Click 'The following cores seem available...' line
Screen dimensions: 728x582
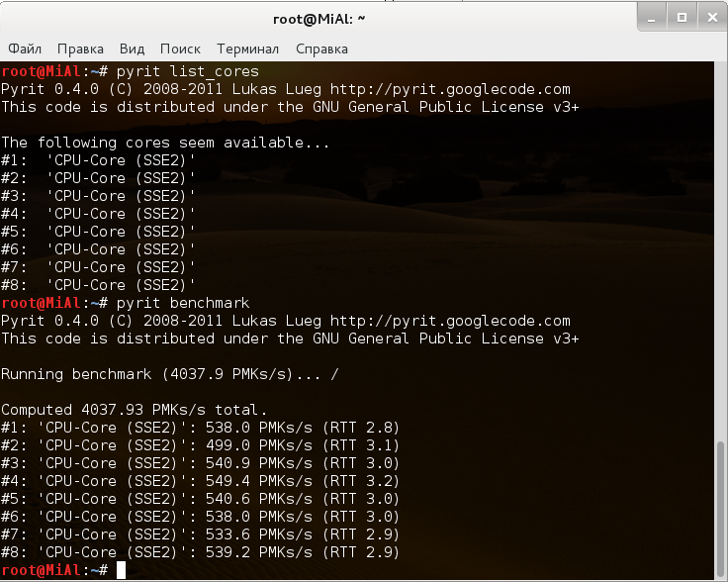click(x=165, y=143)
